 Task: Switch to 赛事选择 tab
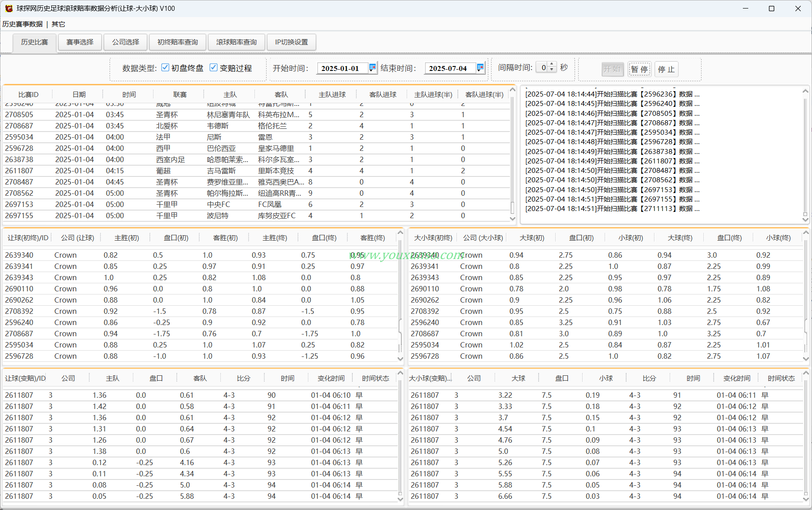click(x=80, y=42)
